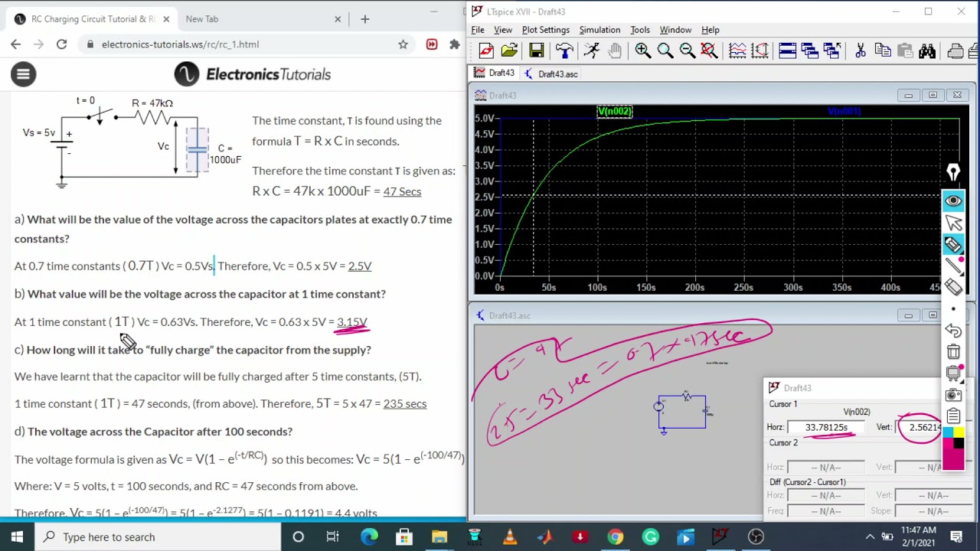Bookmark this page with the star icon
This screenshot has height=551, width=980.
(403, 44)
